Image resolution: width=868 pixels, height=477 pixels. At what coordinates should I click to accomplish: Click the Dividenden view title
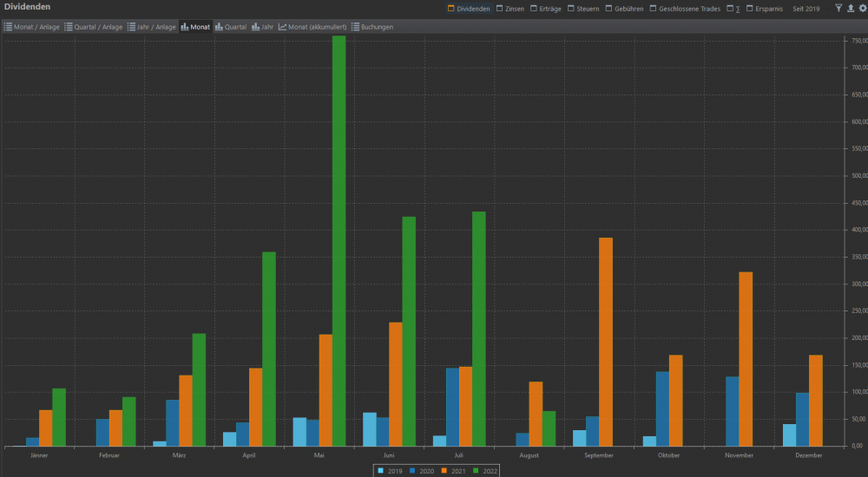click(27, 7)
